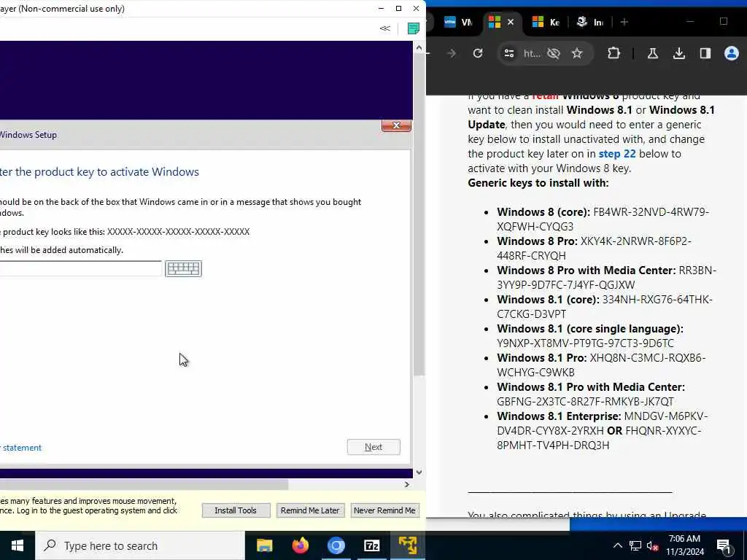Image resolution: width=747 pixels, height=560 pixels.
Task: Open Firefox from the taskbar
Action: 300,545
